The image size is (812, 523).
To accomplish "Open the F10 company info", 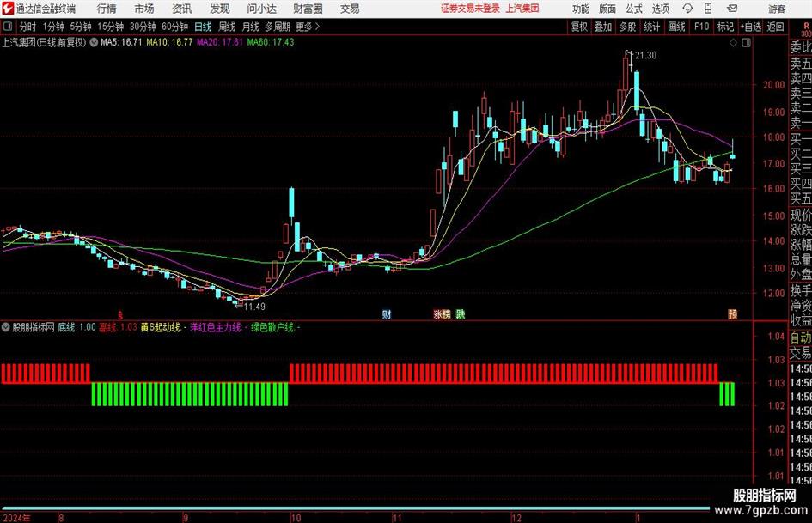I will (x=701, y=27).
